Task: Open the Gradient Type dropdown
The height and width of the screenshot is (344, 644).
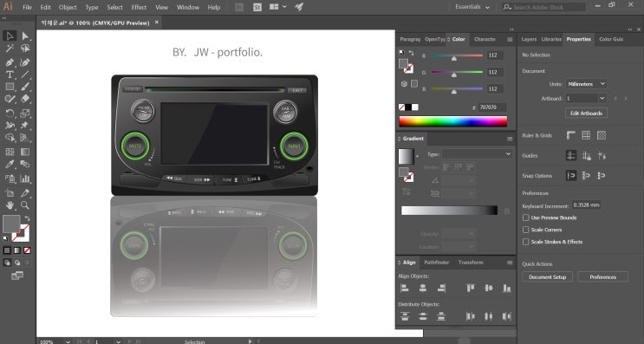Action: click(x=477, y=154)
